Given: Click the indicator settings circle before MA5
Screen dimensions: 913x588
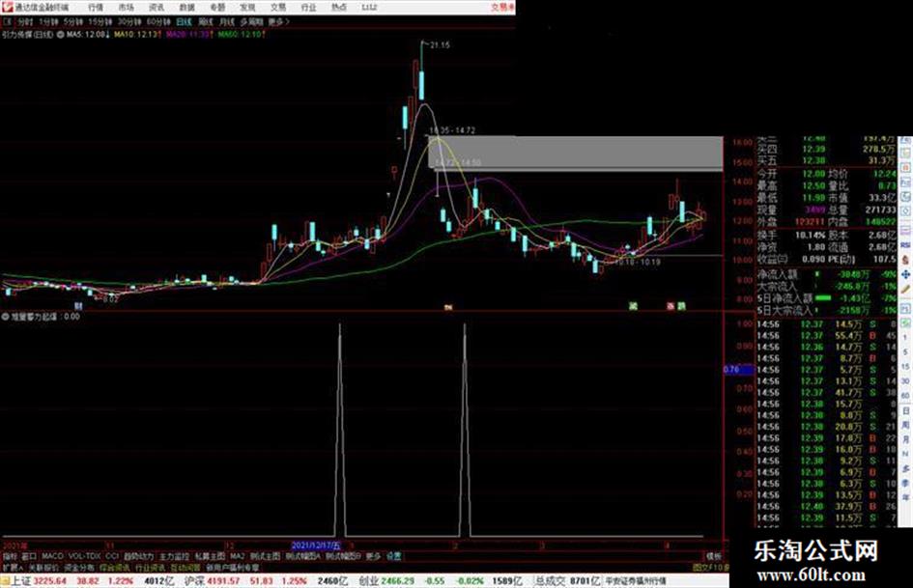Looking at the screenshot, I should point(61,35).
